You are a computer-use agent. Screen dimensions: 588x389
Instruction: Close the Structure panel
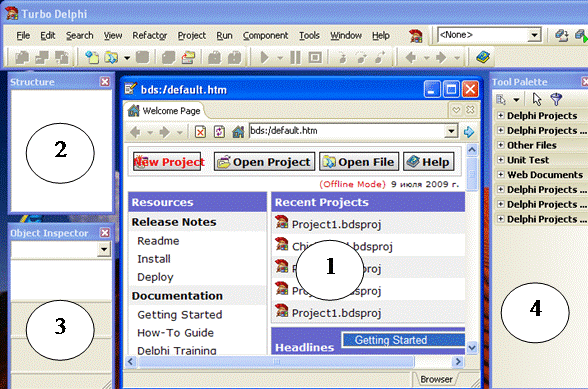pyautogui.click(x=105, y=82)
